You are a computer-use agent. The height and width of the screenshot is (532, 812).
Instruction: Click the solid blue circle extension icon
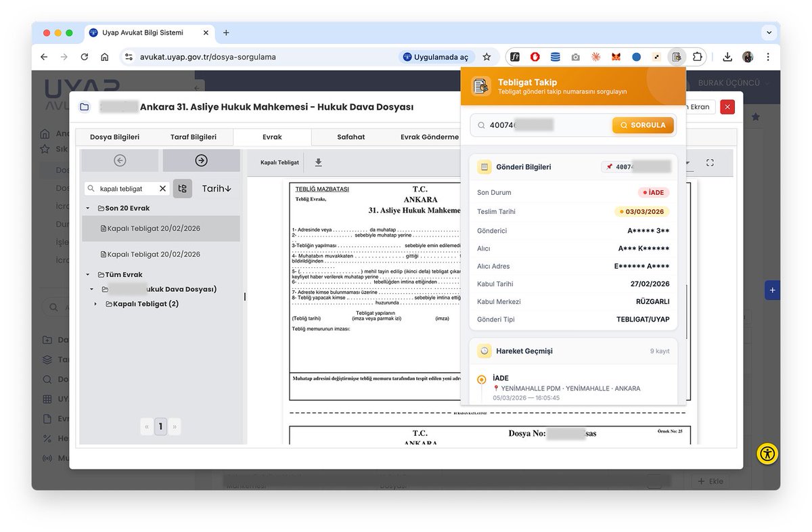click(x=636, y=57)
